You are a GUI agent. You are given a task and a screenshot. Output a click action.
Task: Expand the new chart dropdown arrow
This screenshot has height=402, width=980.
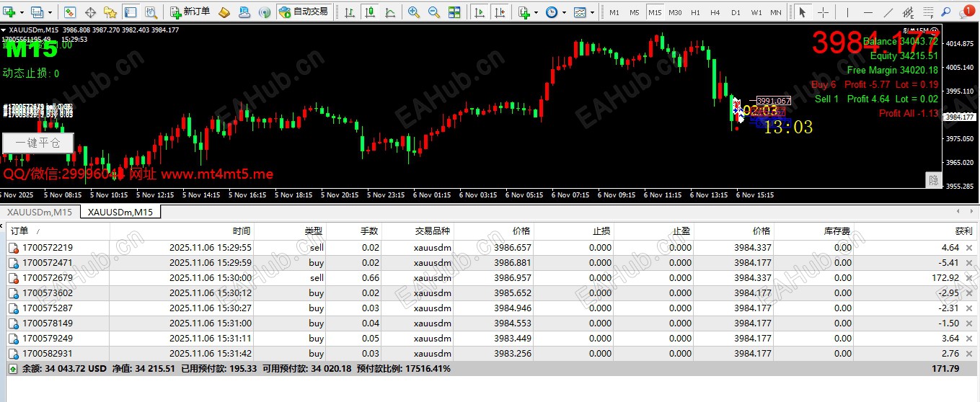22,12
